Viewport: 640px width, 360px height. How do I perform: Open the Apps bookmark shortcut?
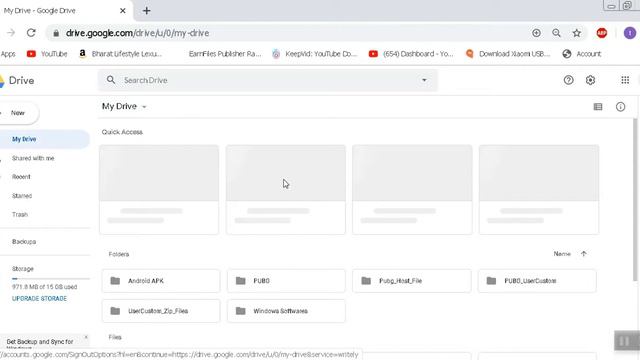(x=8, y=54)
